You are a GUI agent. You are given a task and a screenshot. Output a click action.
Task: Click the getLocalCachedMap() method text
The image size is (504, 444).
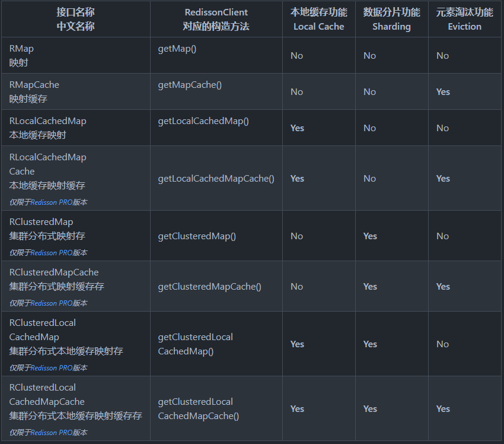pyautogui.click(x=203, y=121)
